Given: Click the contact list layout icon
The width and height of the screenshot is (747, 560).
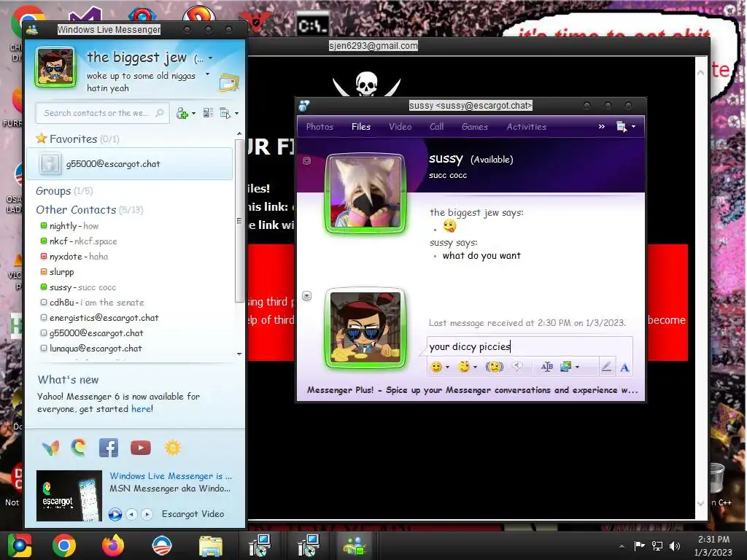Looking at the screenshot, I should tap(208, 113).
